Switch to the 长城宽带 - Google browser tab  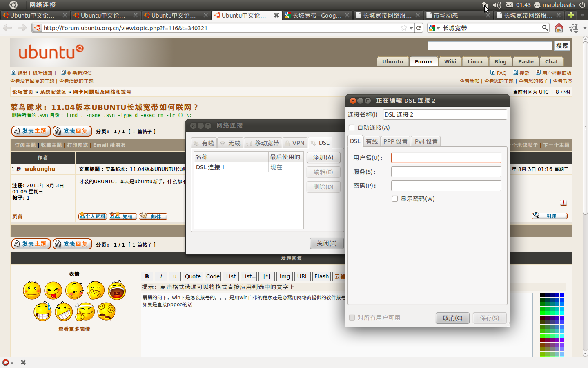click(x=317, y=15)
